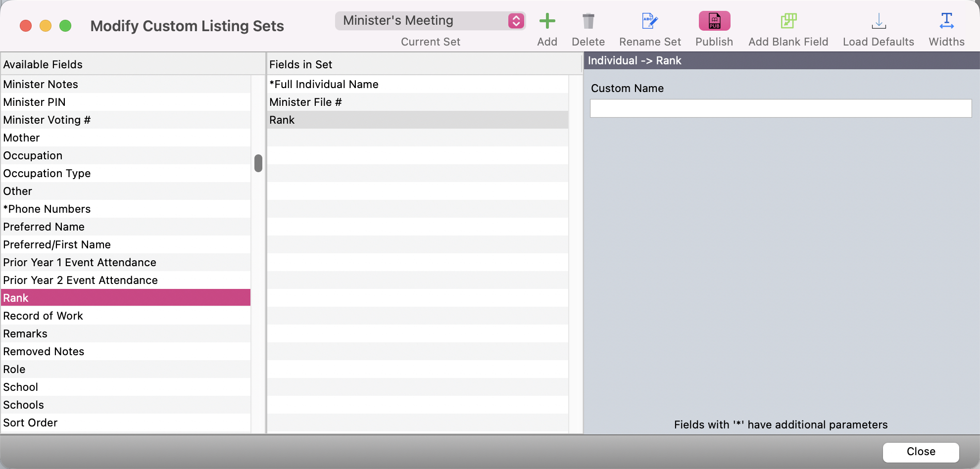The height and width of the screenshot is (469, 980).
Task: Select Rank in Fields in Set
Action: click(x=418, y=120)
